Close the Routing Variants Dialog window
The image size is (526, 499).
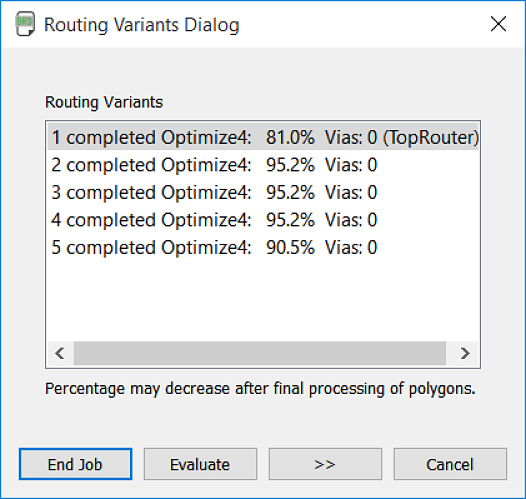coord(498,24)
